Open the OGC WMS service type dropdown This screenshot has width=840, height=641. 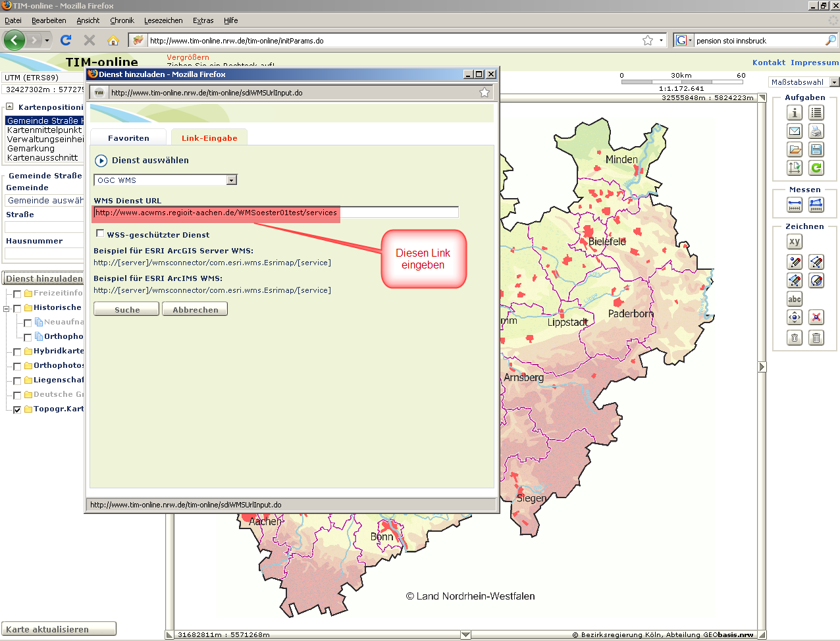pyautogui.click(x=231, y=180)
